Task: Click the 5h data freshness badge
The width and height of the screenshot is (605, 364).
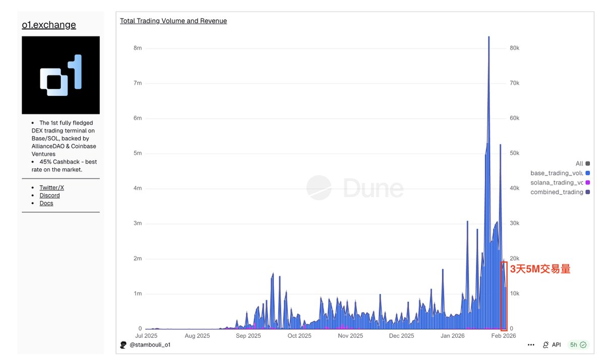Action: point(578,345)
